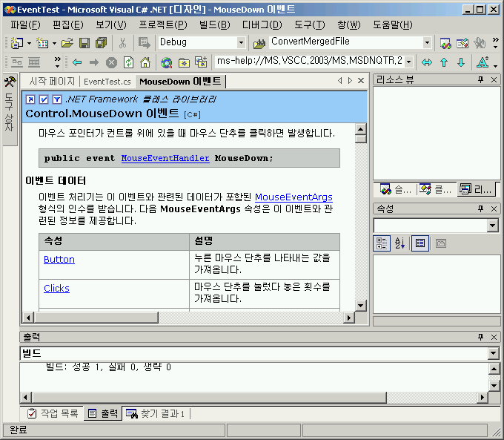Click the Property Pages icon in Properties
This screenshot has height=440, width=504.
click(x=441, y=243)
